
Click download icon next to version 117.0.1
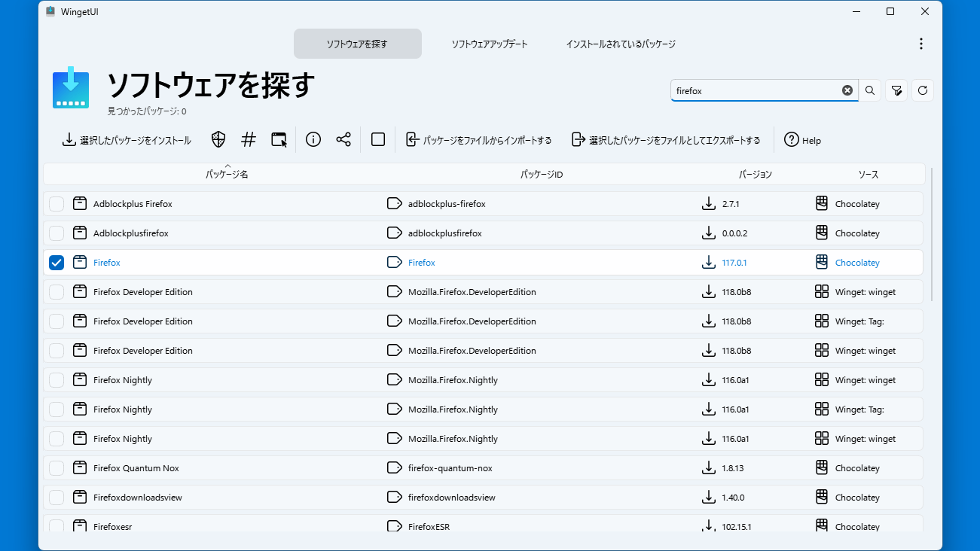tap(708, 262)
